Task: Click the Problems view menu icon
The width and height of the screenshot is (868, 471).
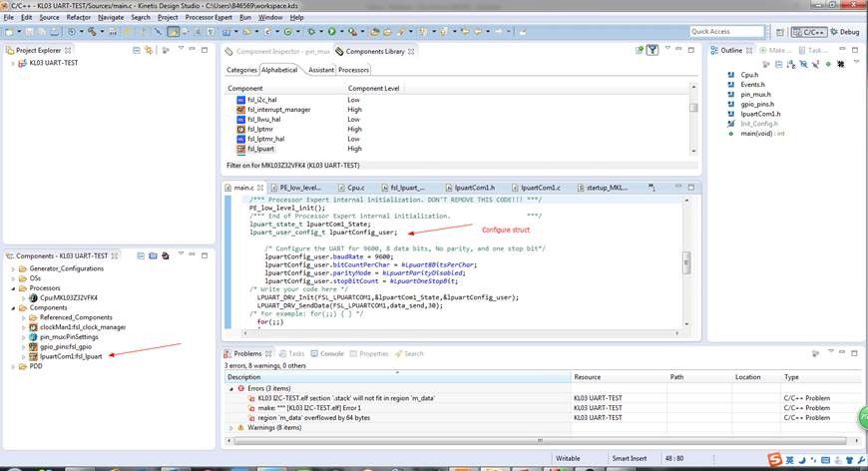Action: pyautogui.click(x=830, y=352)
